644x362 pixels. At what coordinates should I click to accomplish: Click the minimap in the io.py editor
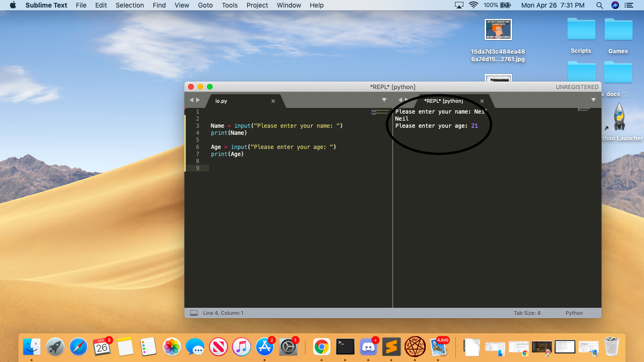tap(380, 113)
